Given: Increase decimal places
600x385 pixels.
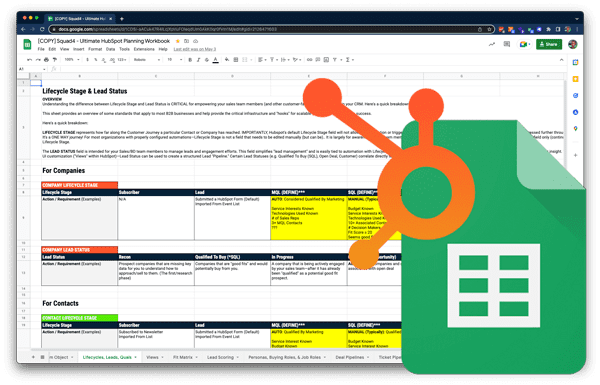Looking at the screenshot, I should pos(112,60).
